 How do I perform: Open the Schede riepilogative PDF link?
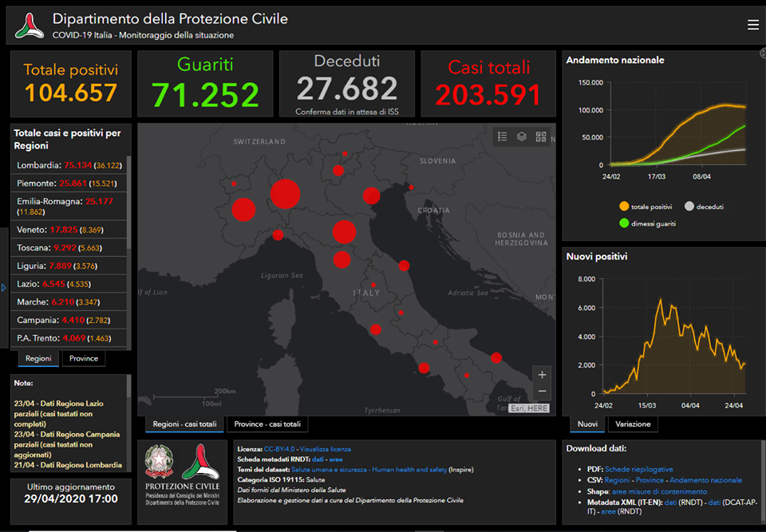click(x=638, y=469)
